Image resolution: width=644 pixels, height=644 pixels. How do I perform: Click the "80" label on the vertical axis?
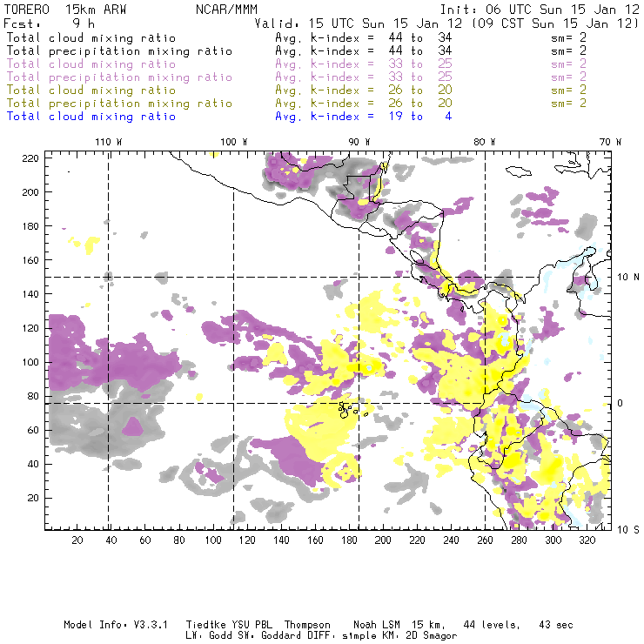pos(33,396)
